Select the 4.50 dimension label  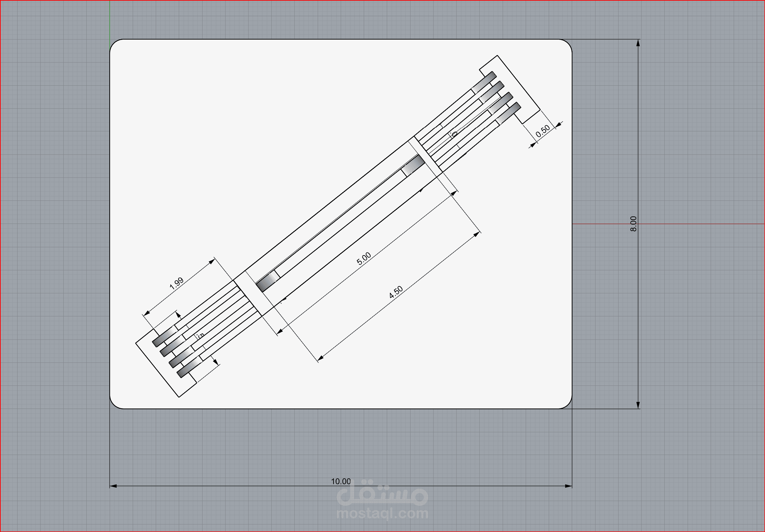[396, 292]
